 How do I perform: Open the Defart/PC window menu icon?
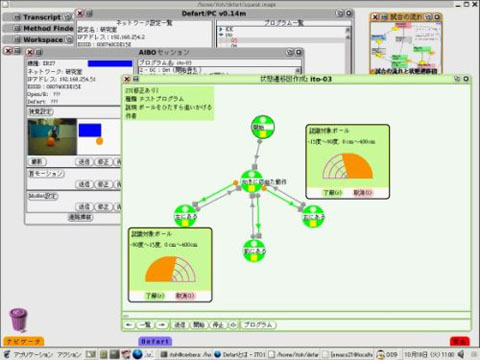tap(89, 14)
